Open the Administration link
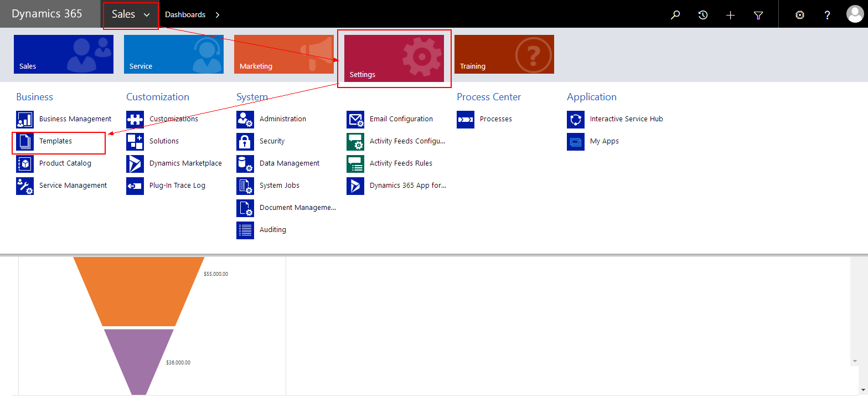The height and width of the screenshot is (396, 868). click(x=283, y=119)
